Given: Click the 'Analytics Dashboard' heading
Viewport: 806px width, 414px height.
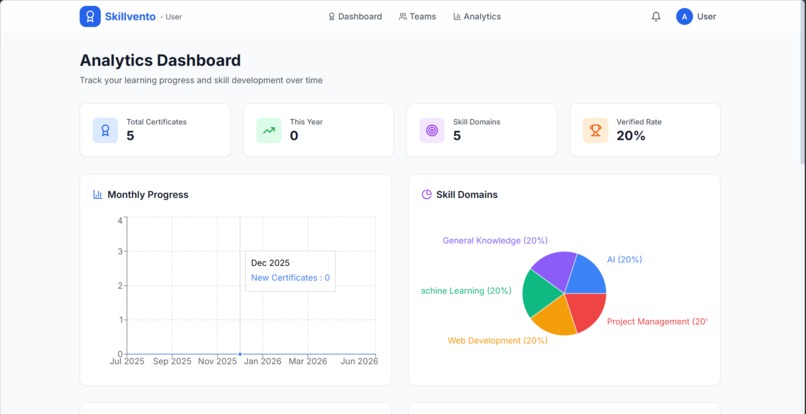Looking at the screenshot, I should [160, 60].
